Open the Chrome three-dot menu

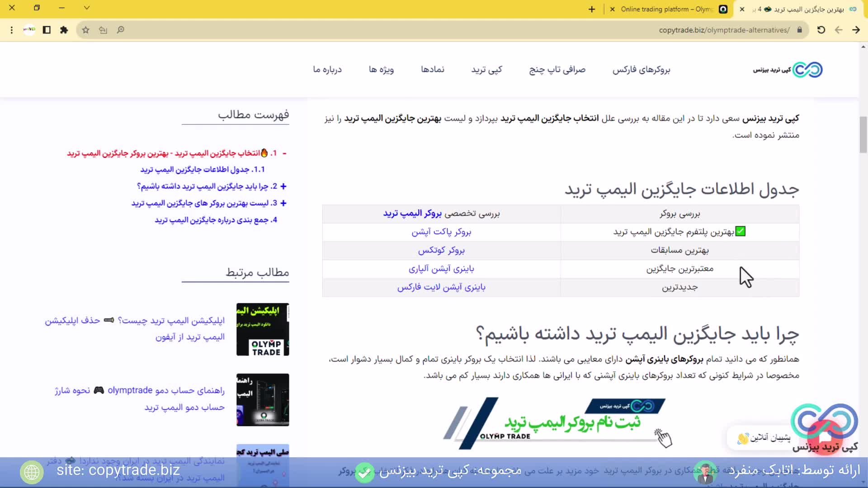tap(12, 30)
